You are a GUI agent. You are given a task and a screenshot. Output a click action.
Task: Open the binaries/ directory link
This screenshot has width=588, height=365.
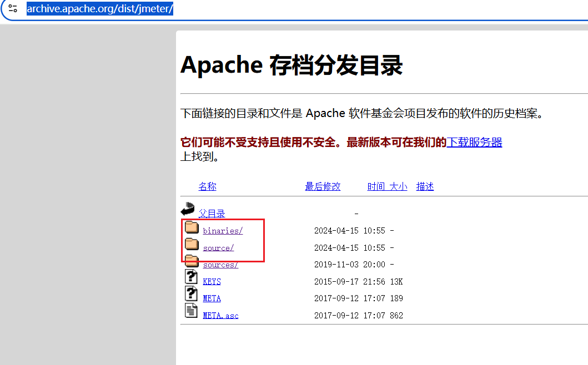click(x=223, y=231)
